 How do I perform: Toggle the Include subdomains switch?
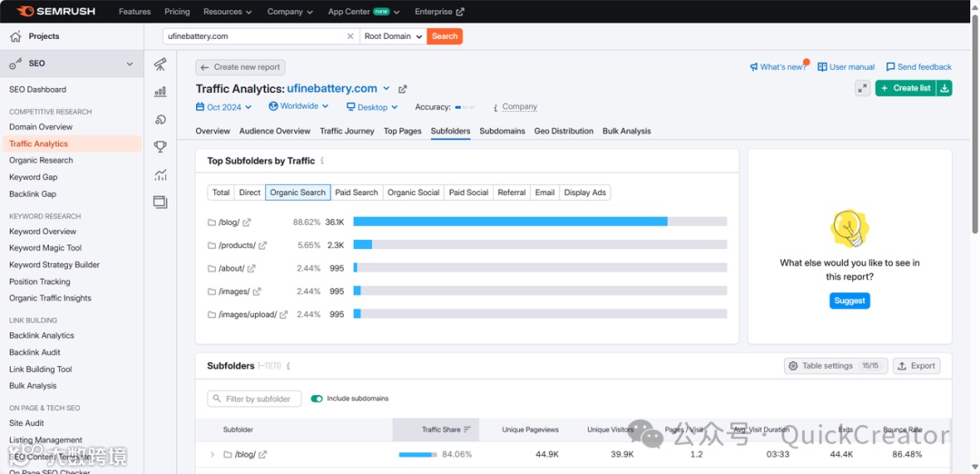coord(317,399)
